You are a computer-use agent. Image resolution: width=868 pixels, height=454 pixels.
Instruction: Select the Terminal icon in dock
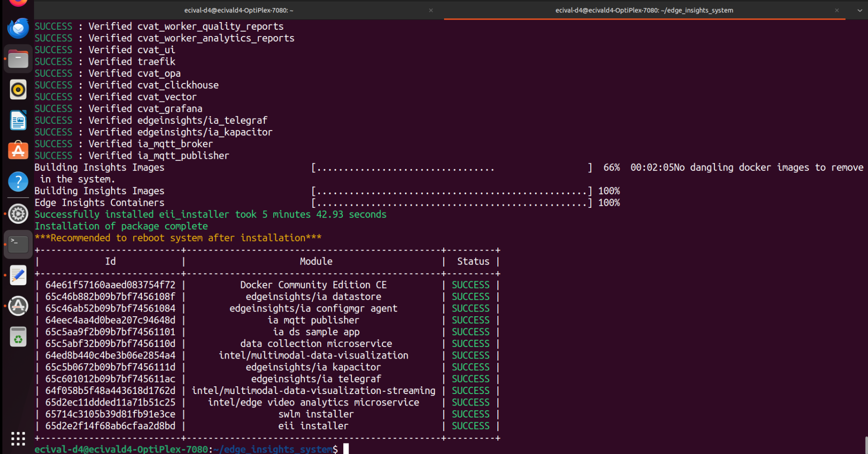[x=18, y=244]
